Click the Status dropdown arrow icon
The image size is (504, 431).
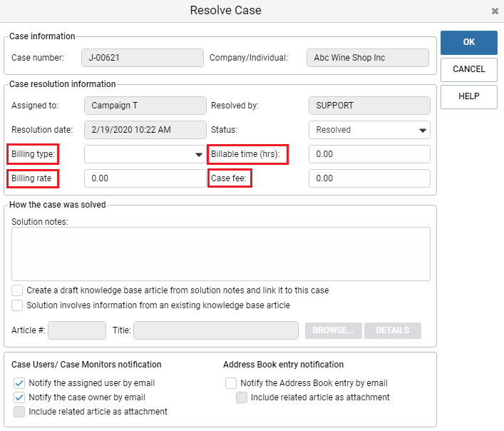pyautogui.click(x=423, y=131)
